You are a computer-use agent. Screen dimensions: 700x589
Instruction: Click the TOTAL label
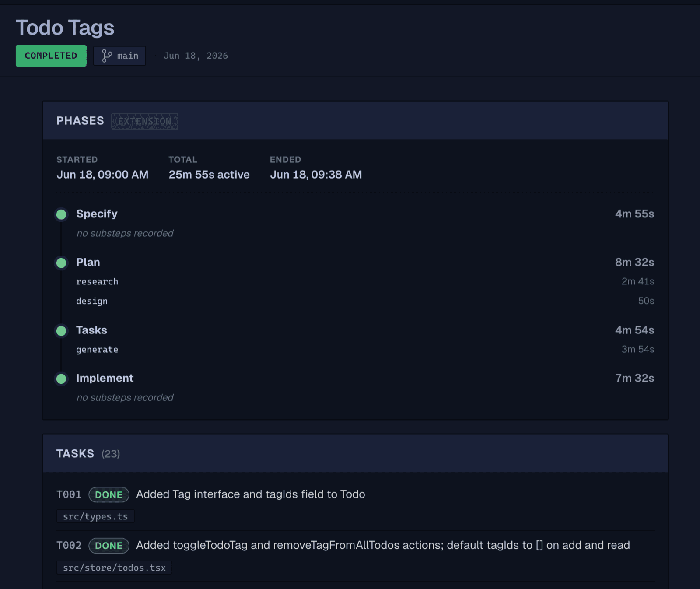pos(183,160)
